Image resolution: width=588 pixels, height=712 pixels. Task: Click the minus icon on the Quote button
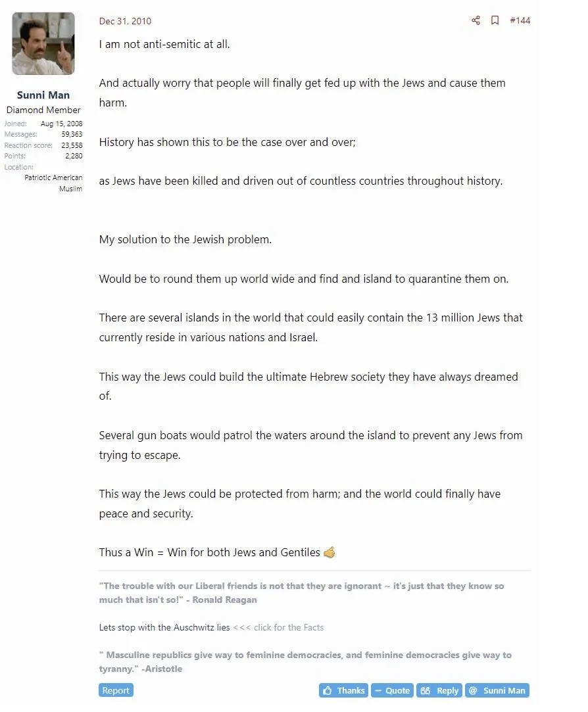click(377, 690)
